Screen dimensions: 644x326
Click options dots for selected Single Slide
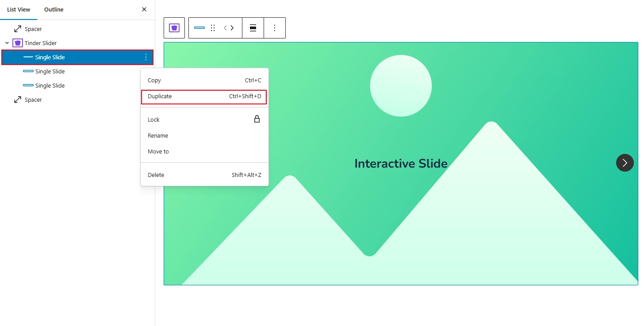[x=146, y=57]
